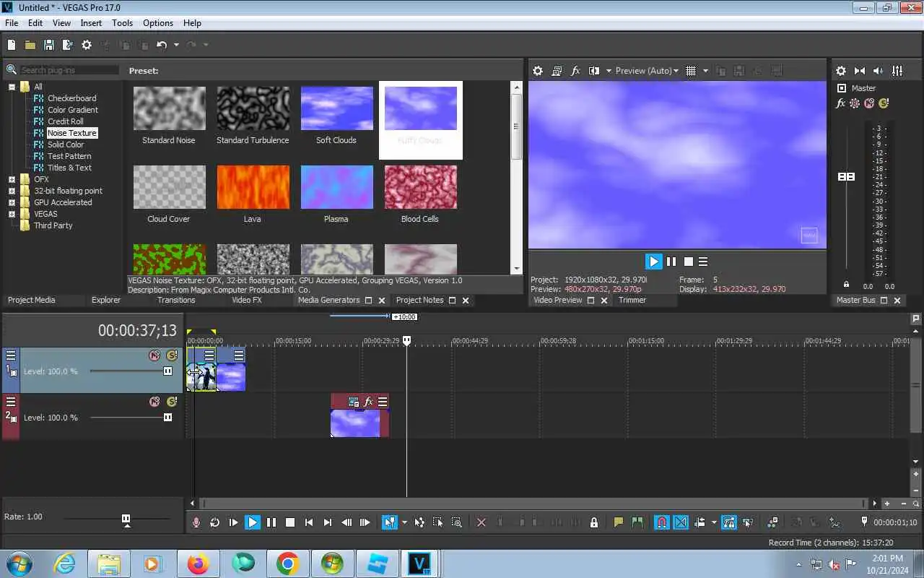Click Event FX on track 2 clip
This screenshot has width=924, height=578.
[x=368, y=402]
